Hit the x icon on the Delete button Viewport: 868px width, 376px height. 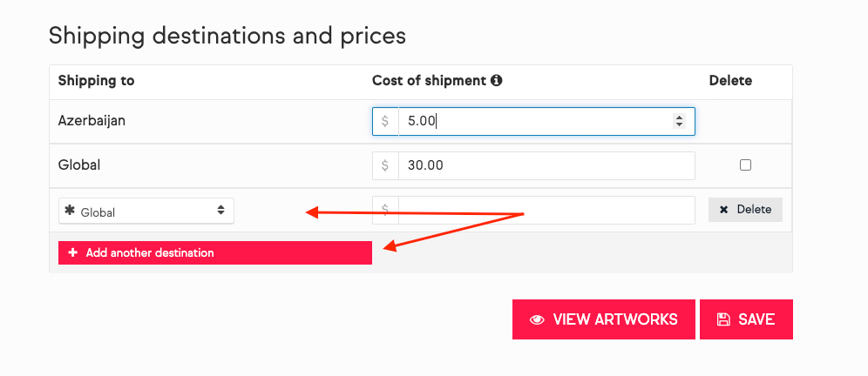[724, 210]
